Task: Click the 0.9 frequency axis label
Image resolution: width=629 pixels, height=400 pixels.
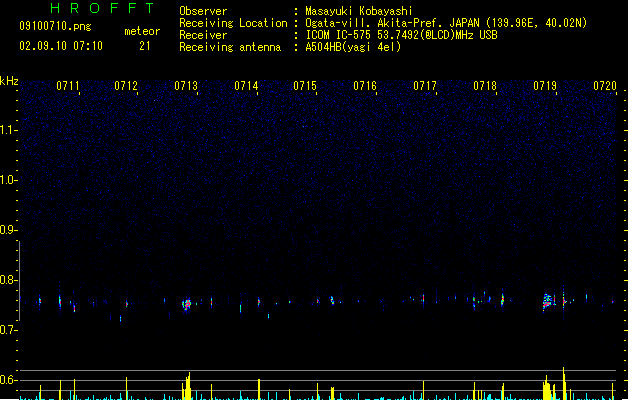Action: (8, 230)
